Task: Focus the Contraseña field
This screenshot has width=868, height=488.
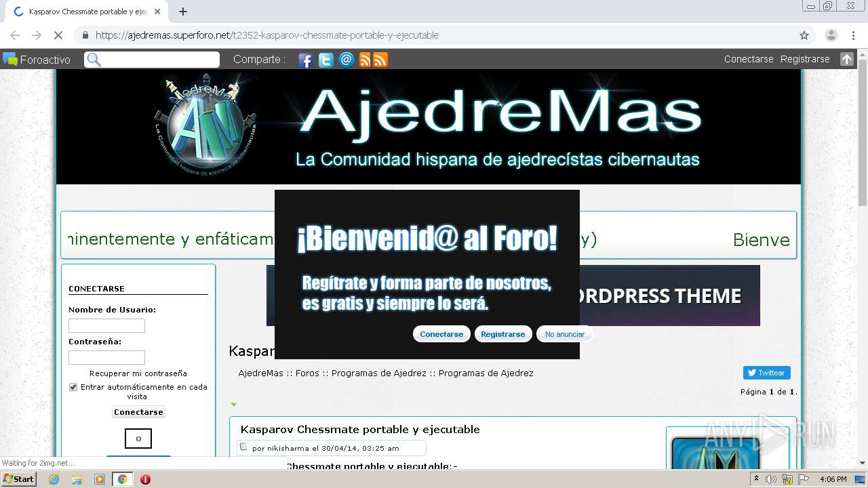Action: 106,357
